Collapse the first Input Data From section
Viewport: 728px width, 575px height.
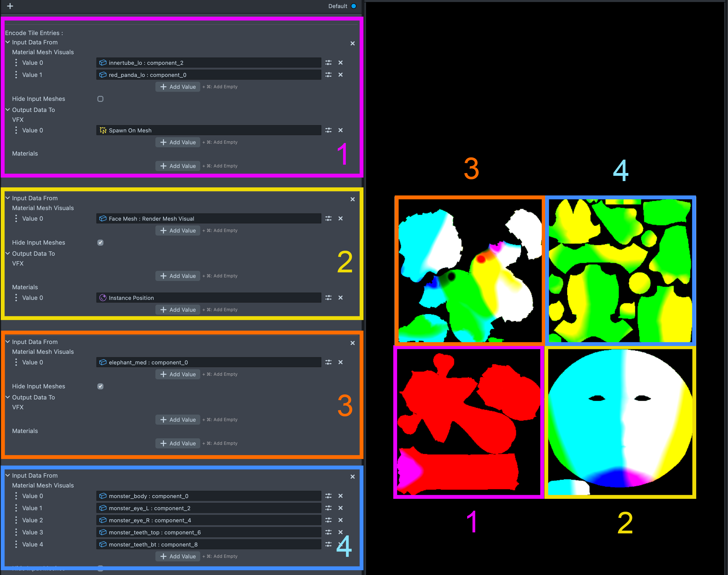pyautogui.click(x=8, y=42)
